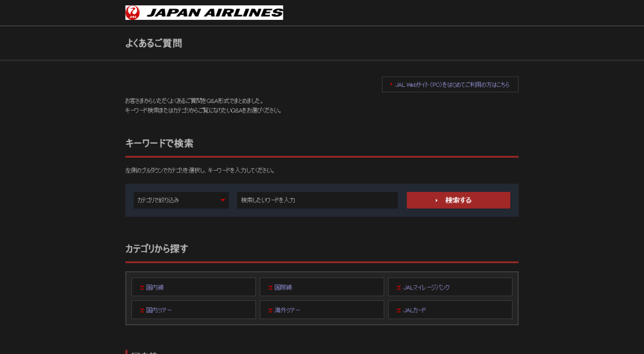The image size is (644, 354).
Task: Click the white arrow icon in 検索する button
Action: tap(437, 201)
